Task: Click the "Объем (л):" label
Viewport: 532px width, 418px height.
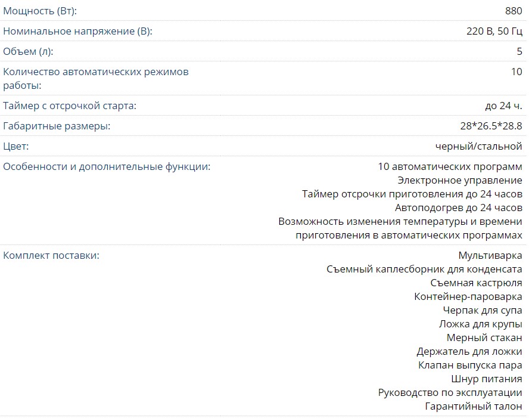Action: tap(28, 51)
